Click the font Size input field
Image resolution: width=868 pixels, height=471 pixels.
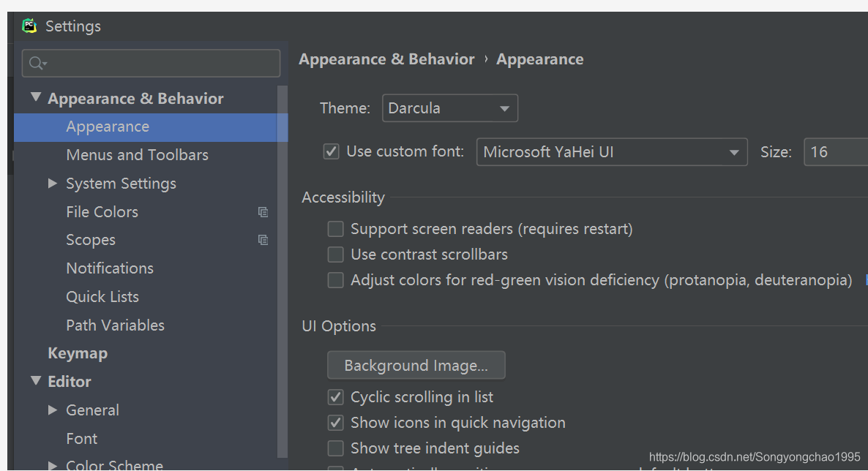[x=834, y=152]
